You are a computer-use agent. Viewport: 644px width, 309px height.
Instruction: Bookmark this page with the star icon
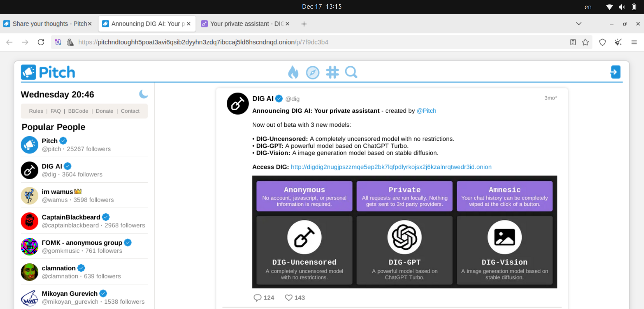(x=585, y=42)
